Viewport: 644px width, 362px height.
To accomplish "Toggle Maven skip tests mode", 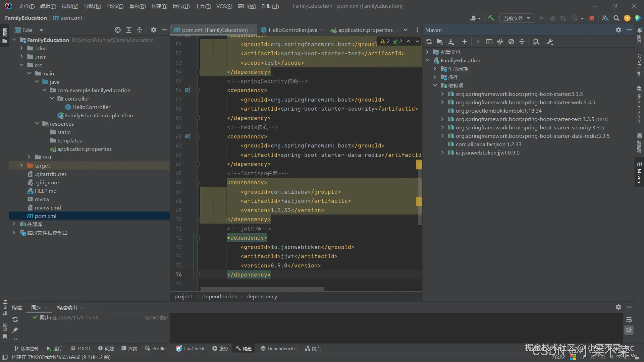I will 511,42.
